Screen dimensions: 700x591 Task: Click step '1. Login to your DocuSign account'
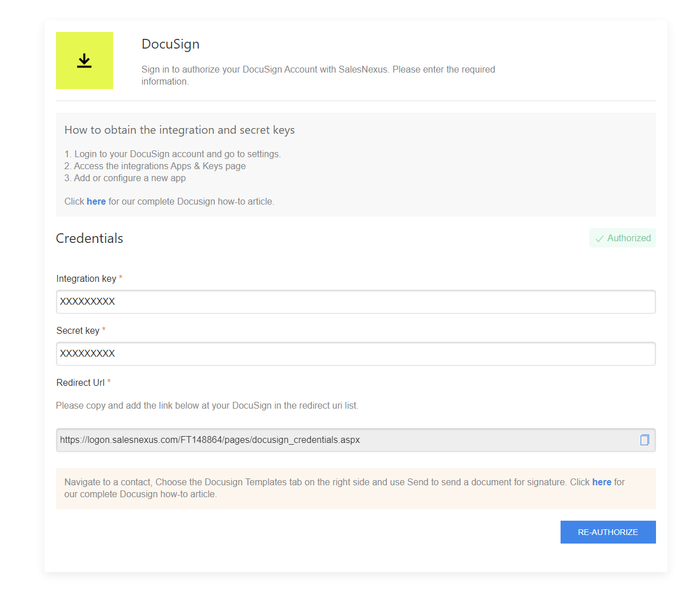pos(173,154)
